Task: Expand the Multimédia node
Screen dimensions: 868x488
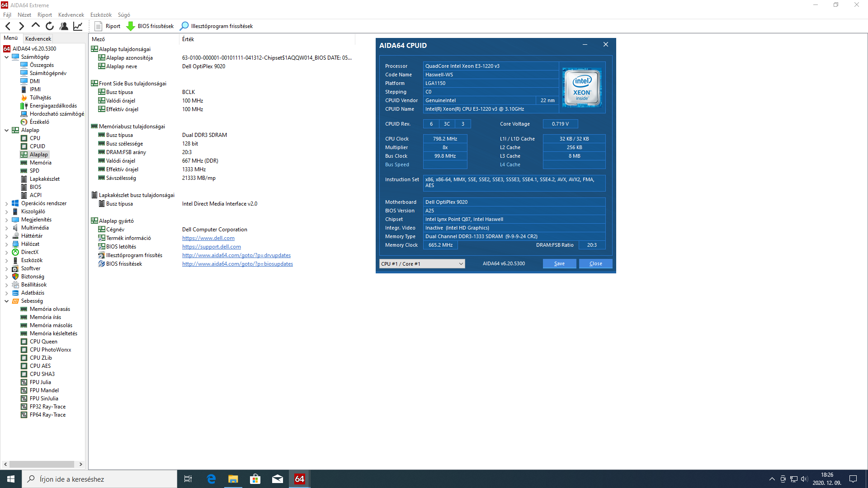Action: tap(6, 228)
